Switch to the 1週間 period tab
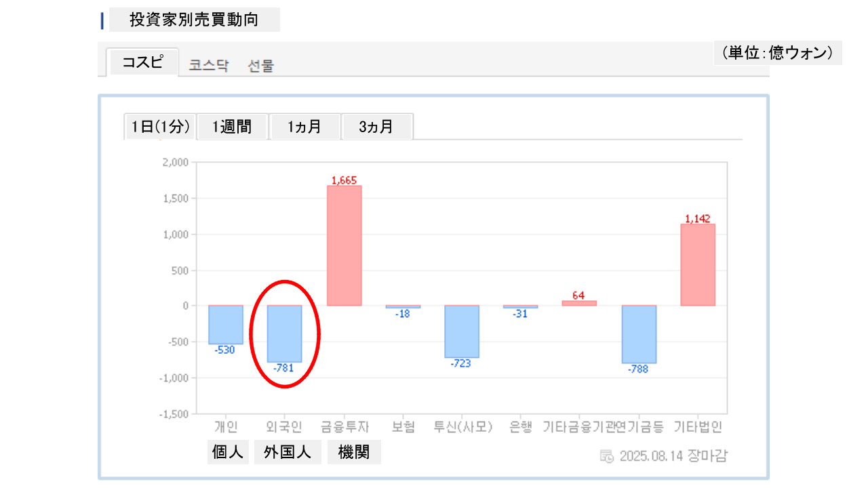This screenshot has height=488, width=868. [232, 127]
